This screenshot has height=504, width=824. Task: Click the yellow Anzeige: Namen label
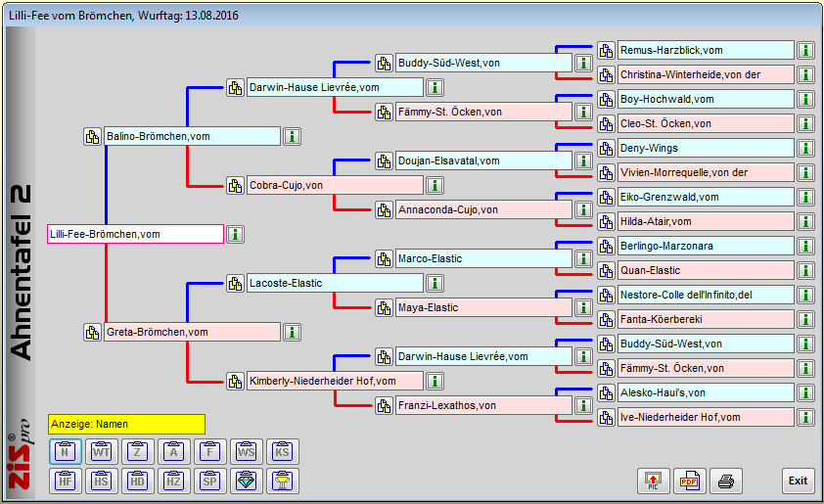[126, 424]
